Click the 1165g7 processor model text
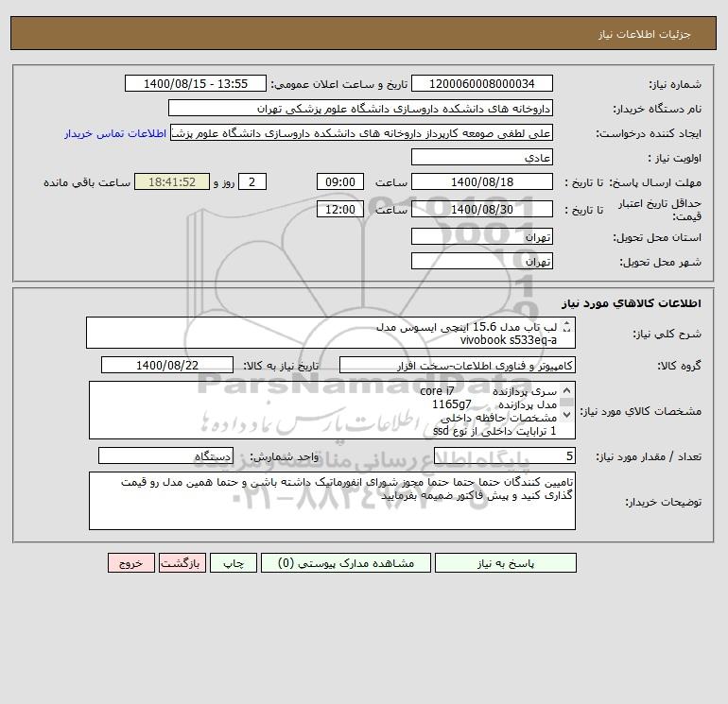Image resolution: width=728 pixels, height=704 pixels. [452, 404]
